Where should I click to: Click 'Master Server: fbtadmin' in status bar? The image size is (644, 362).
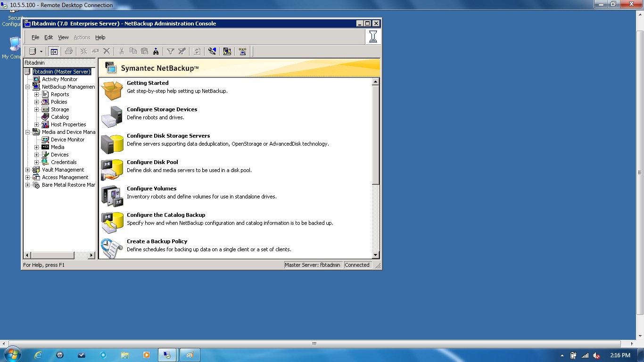pyautogui.click(x=313, y=265)
